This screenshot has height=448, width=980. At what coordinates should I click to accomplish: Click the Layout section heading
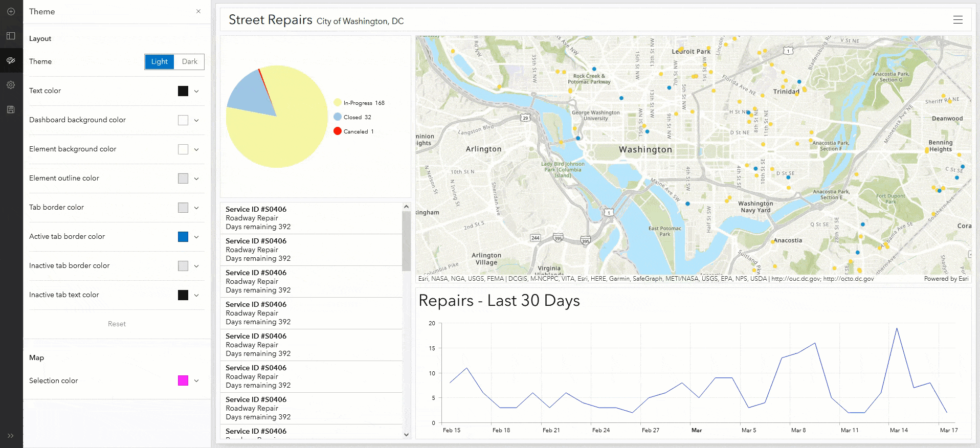tap(40, 38)
